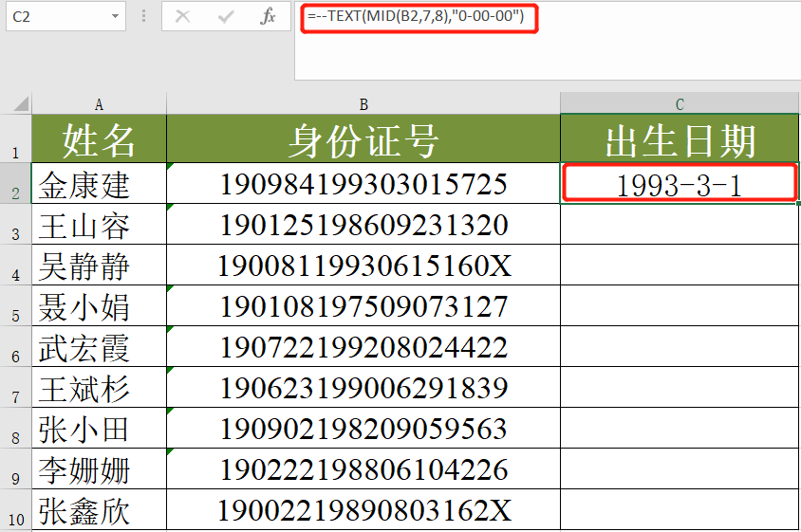Select empty birth date cell for 聂小娟

pos(680,305)
